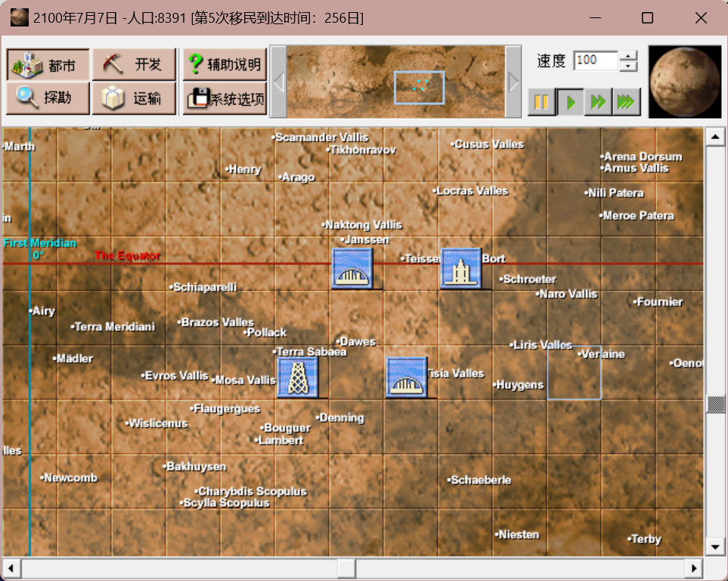Select the dome colony near Janssen
Image resolution: width=728 pixels, height=581 pixels.
[x=352, y=269]
